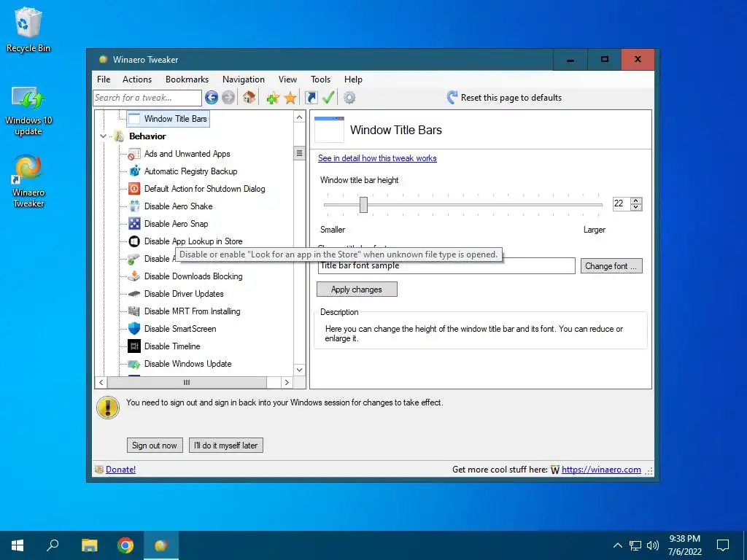Click the network tray icon
This screenshot has width=747, height=560.
pos(635,545)
